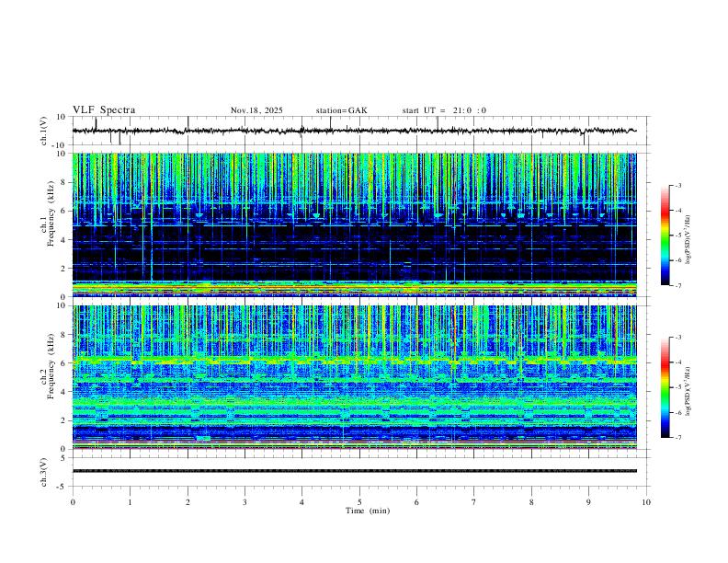Click the "VLF Spectra" plot title

104,110
